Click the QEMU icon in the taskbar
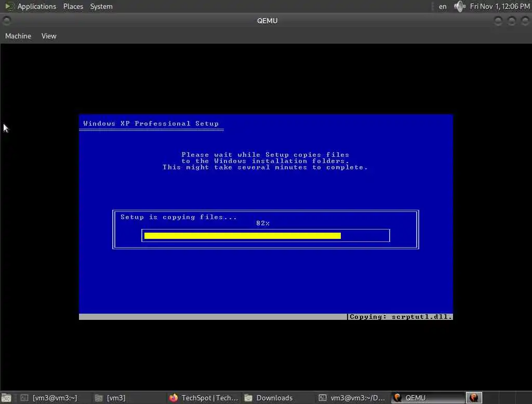This screenshot has width=532, height=404. pos(397,398)
